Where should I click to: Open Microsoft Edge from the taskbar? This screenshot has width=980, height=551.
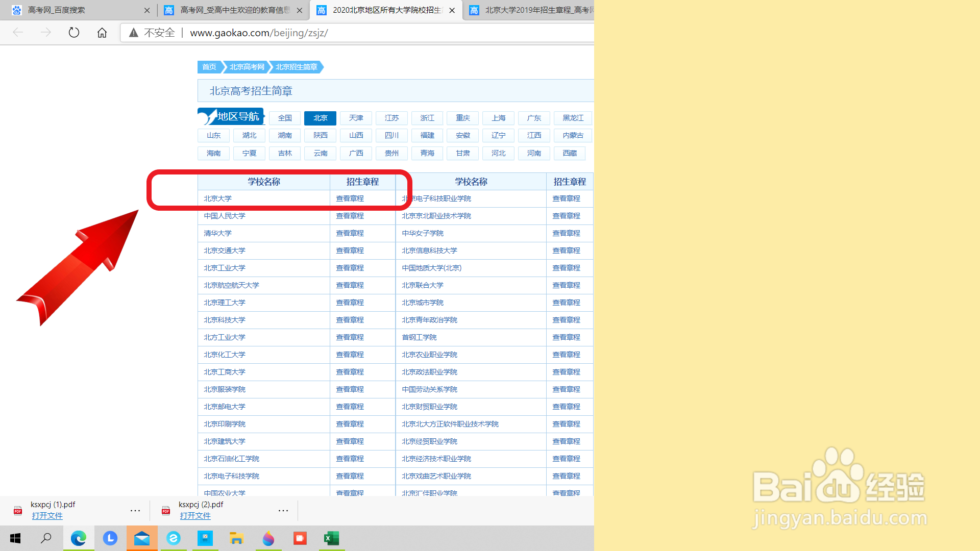[79, 538]
